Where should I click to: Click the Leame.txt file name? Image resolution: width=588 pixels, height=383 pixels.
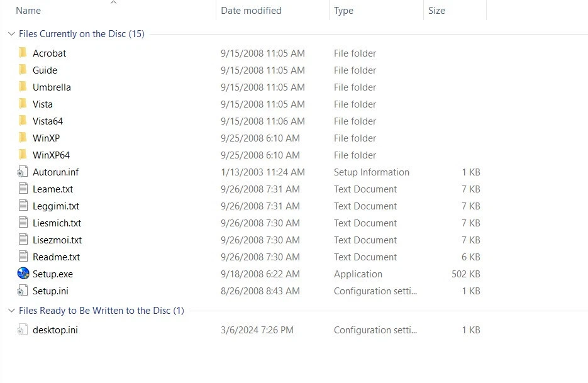[53, 189]
